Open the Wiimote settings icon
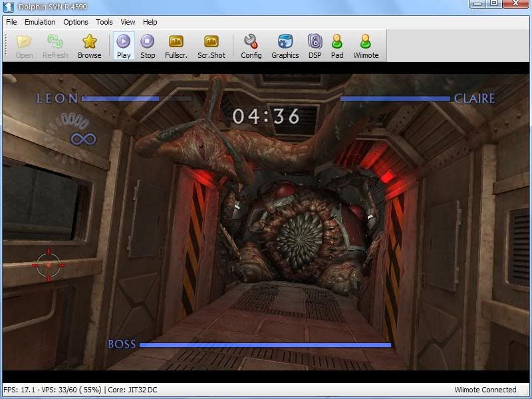 366,46
